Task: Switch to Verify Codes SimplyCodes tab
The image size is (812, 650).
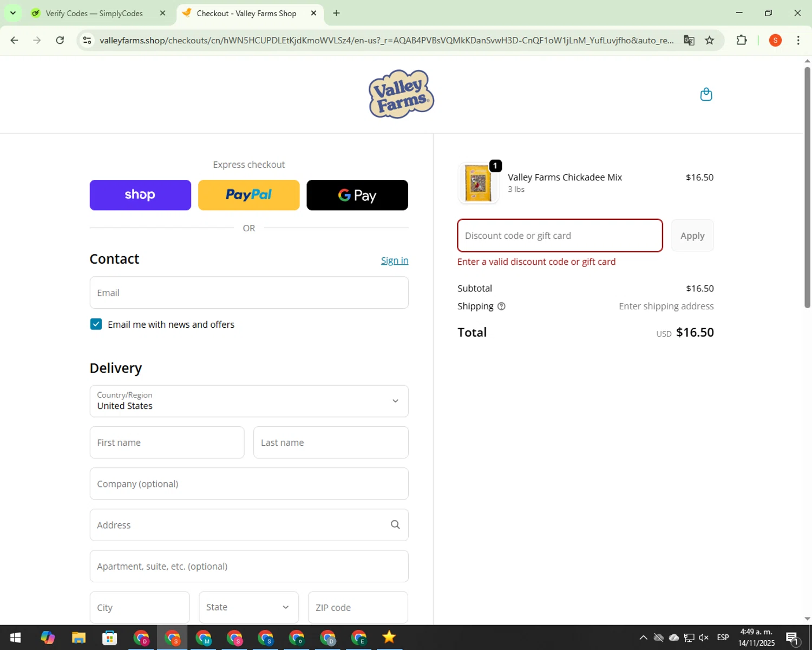Action: point(94,13)
